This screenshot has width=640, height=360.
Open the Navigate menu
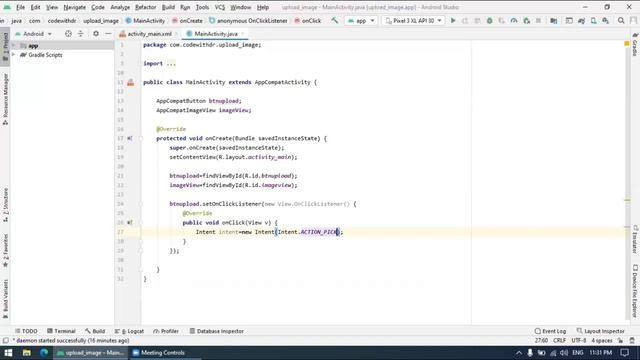pyautogui.click(x=74, y=7)
